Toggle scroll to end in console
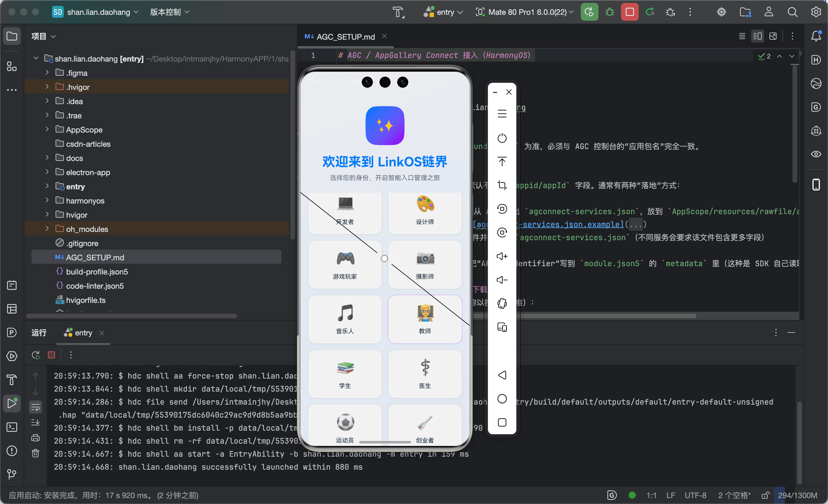Viewport: 828px width, 504px height. [x=35, y=422]
